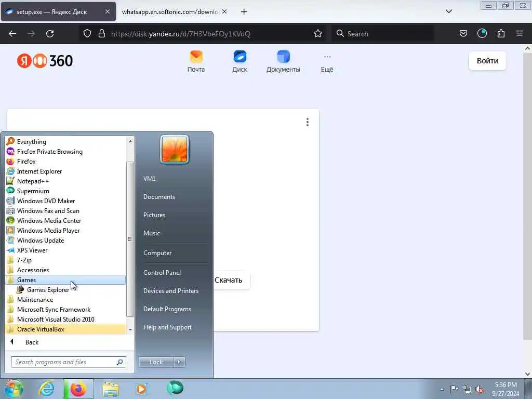Image resolution: width=532 pixels, height=399 pixels.
Task: Click the programs list scrollbar down arrow
Action: coord(130,329)
